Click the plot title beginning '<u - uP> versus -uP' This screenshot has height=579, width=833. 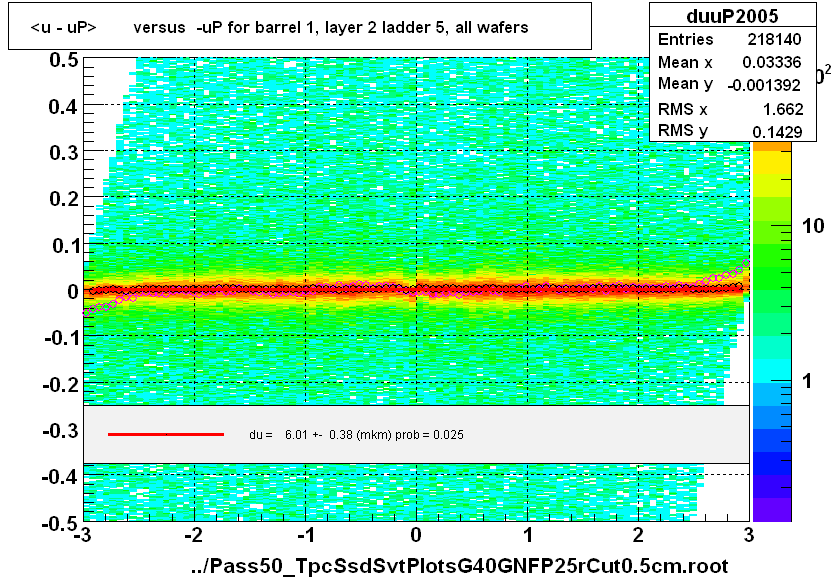[279, 27]
